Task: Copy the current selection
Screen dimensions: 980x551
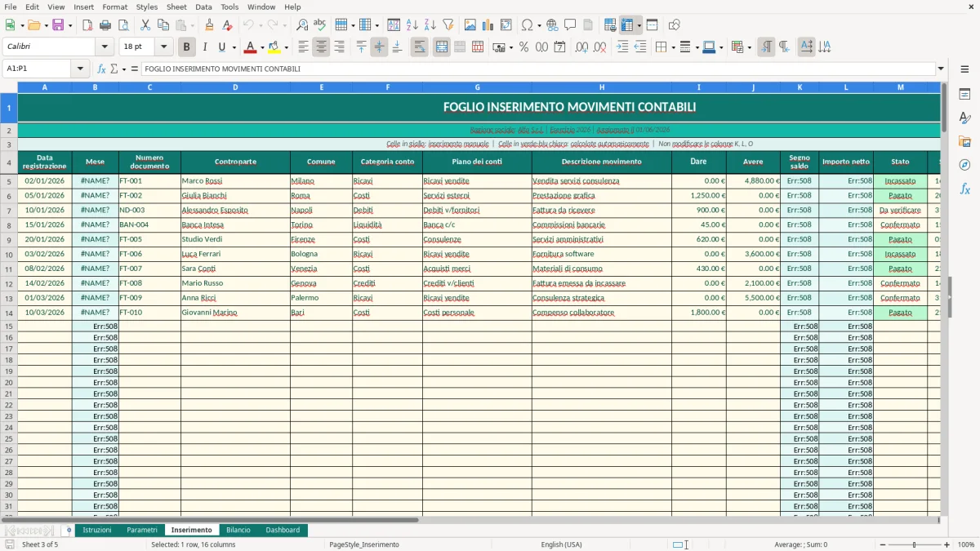Action: (x=163, y=25)
